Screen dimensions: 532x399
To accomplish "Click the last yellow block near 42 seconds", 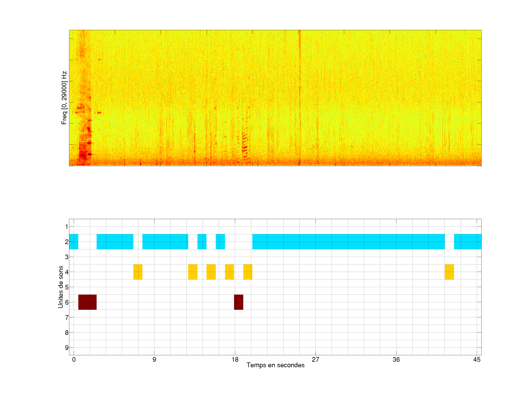I will (449, 272).
